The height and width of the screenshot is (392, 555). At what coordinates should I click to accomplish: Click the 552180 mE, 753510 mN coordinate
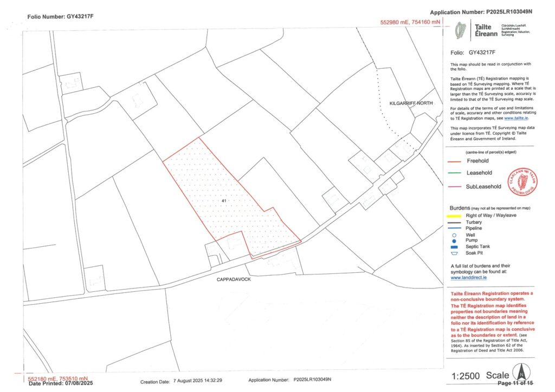pos(57,378)
